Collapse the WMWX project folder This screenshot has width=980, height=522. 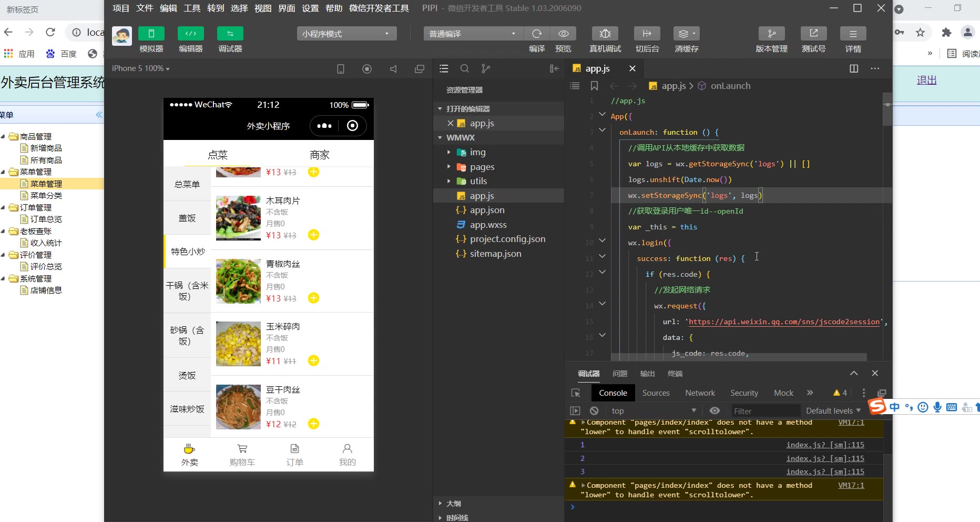point(440,138)
